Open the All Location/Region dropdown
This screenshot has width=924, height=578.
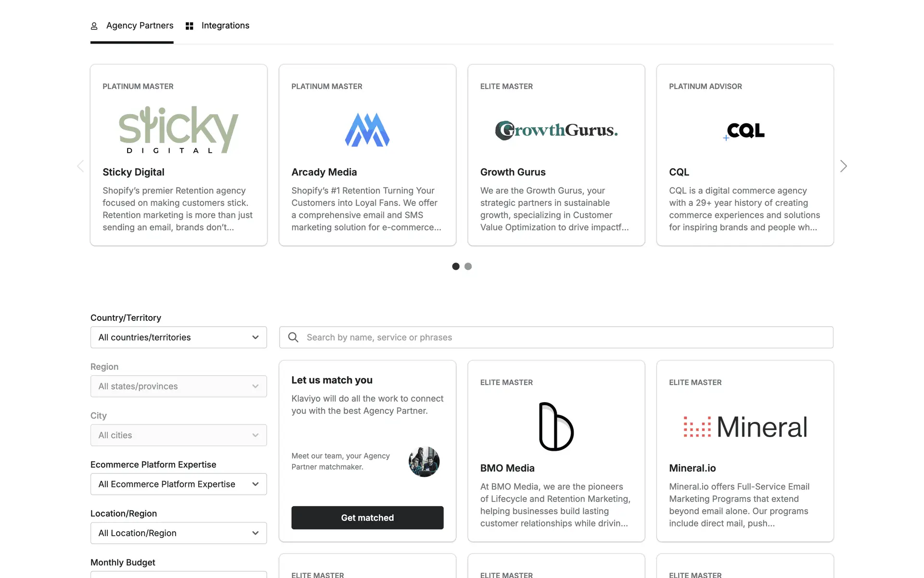tap(179, 533)
